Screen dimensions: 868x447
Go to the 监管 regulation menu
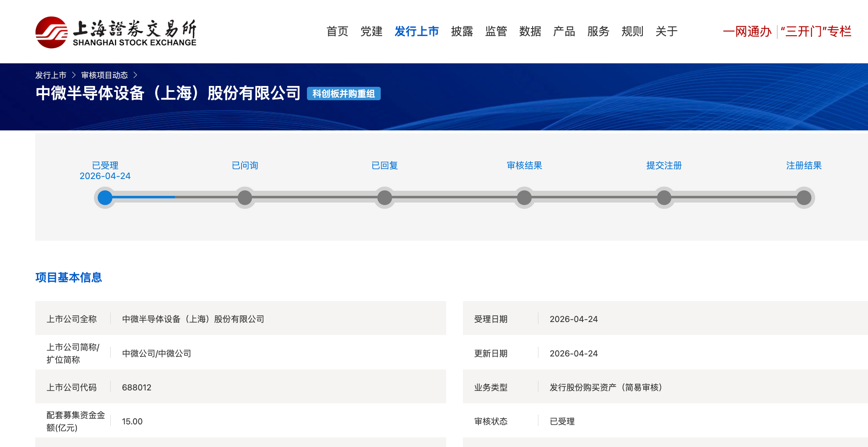(x=496, y=31)
